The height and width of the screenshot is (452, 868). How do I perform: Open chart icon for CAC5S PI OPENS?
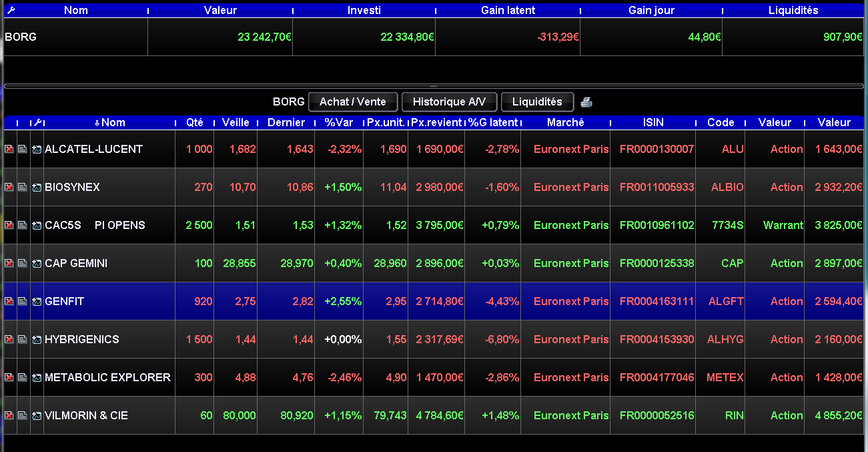(37, 226)
